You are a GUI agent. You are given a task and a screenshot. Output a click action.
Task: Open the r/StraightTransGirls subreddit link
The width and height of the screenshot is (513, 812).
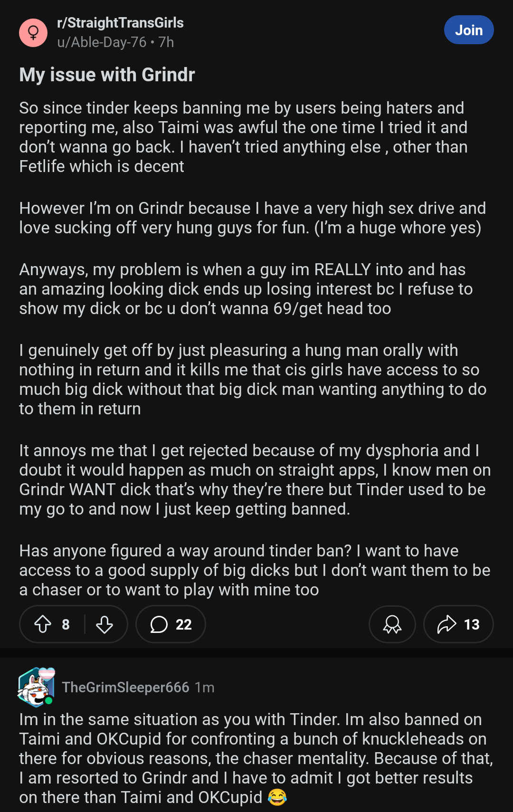(120, 22)
